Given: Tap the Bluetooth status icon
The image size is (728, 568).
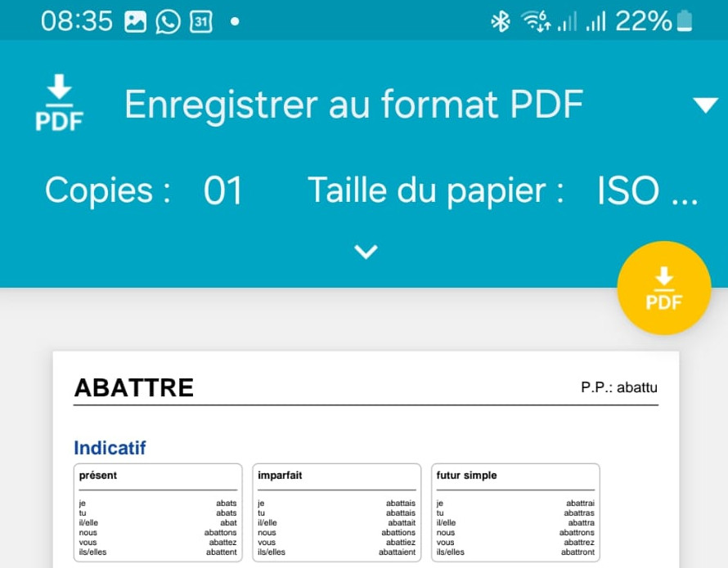Looking at the screenshot, I should (x=501, y=21).
